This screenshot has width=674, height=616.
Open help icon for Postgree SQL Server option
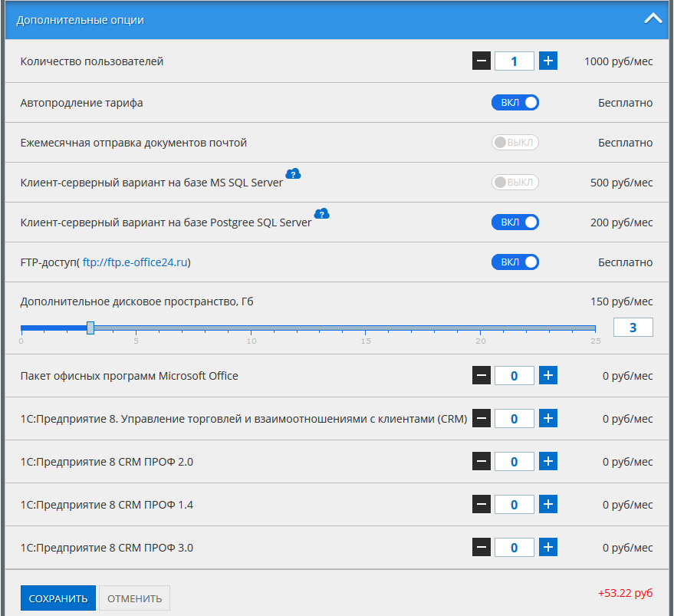pos(321,213)
